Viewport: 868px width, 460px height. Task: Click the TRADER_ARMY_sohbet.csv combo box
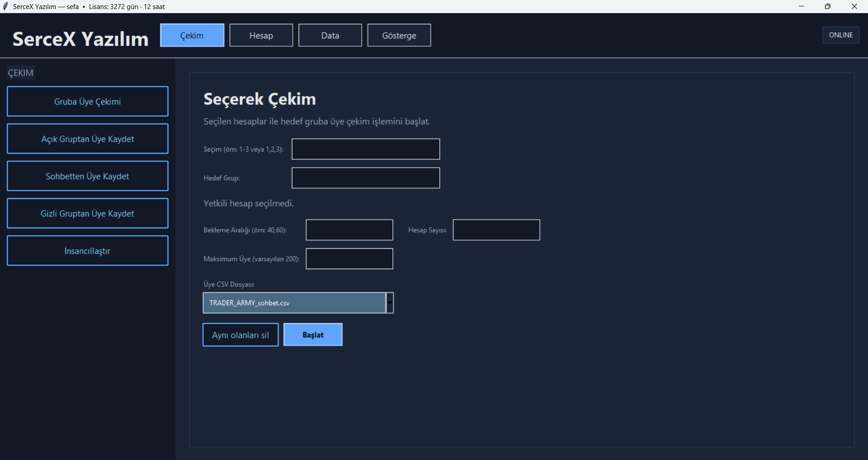click(294, 303)
